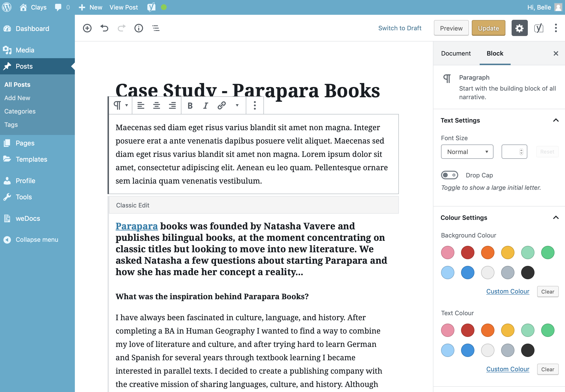Click View Post in admin bar

123,7
